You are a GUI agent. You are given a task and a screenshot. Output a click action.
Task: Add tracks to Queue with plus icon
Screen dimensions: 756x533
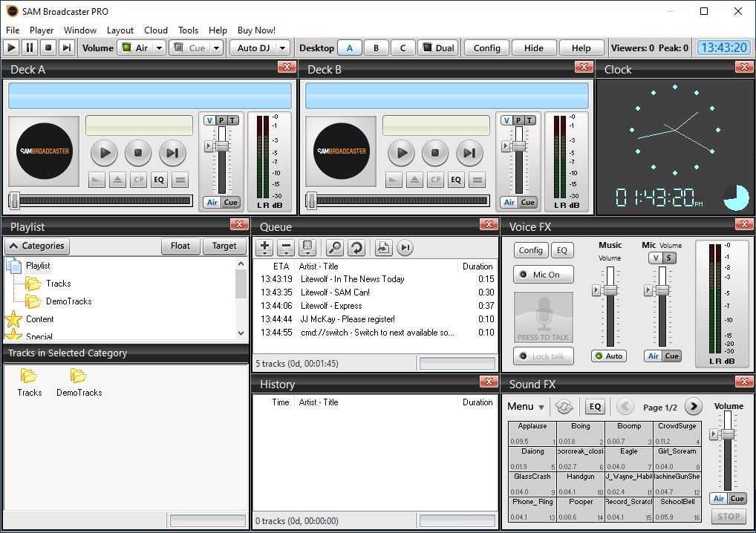(264, 248)
